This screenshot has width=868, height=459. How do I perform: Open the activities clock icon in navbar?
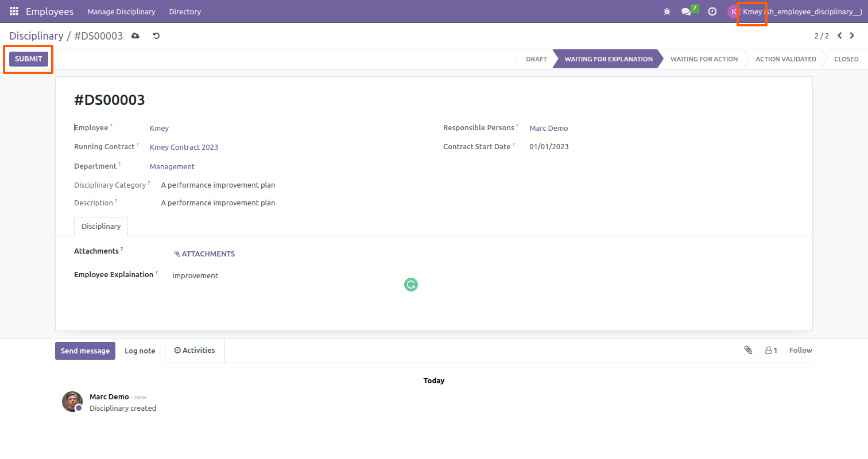(712, 11)
